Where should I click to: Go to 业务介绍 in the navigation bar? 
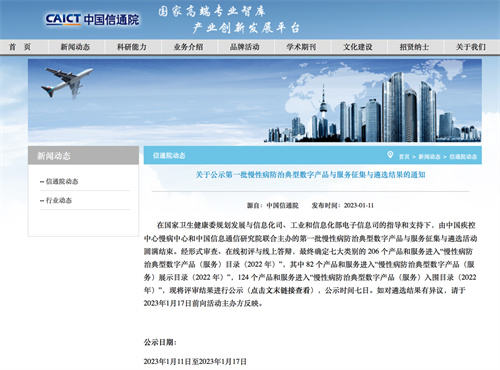point(188,47)
